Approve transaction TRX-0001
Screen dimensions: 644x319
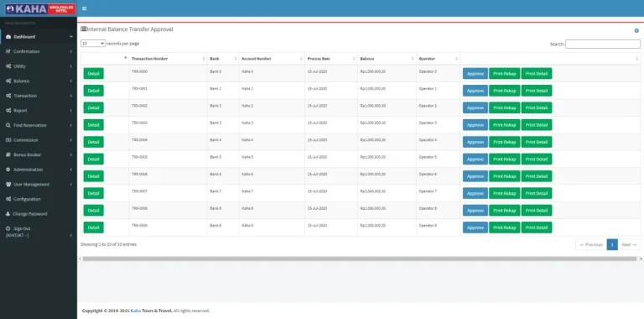[x=475, y=91]
